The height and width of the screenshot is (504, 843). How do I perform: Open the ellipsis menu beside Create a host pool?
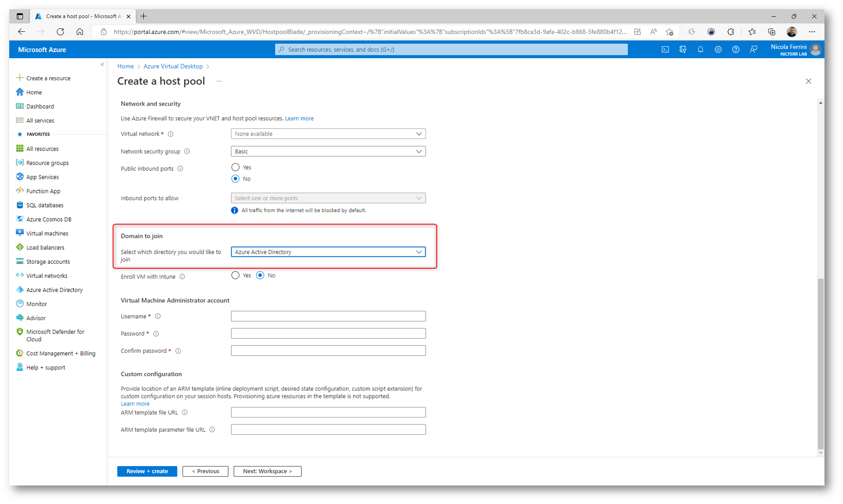(x=219, y=82)
